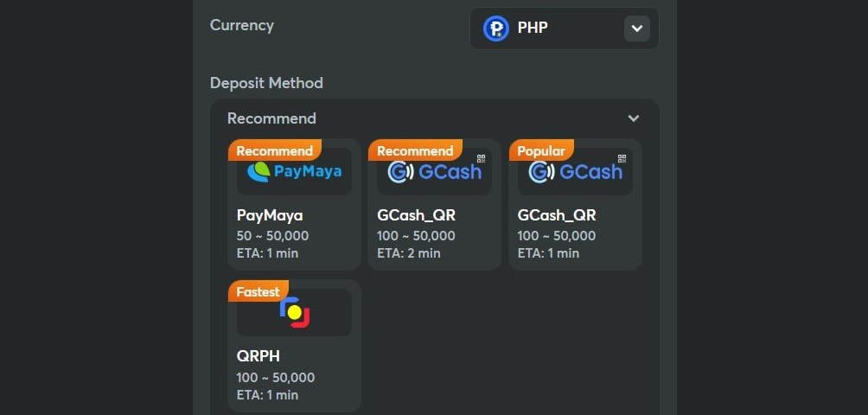Click the Popular badge on GCash card
The width and height of the screenshot is (868, 415).
coord(541,150)
